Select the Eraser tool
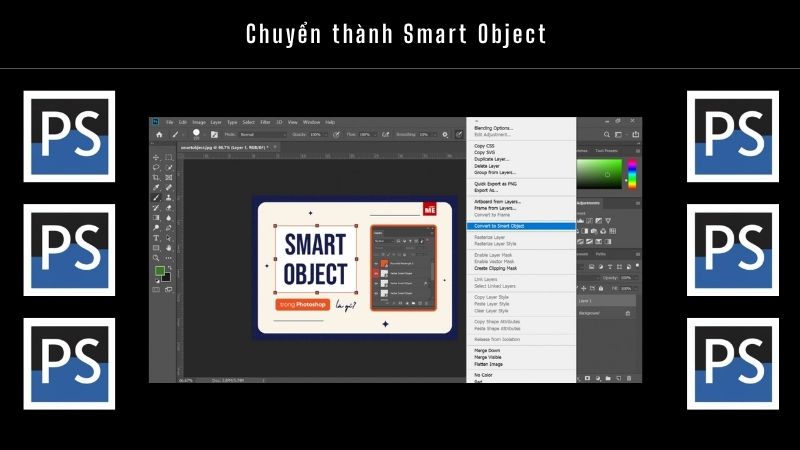Screen dimensions: 800x450 (168, 208)
